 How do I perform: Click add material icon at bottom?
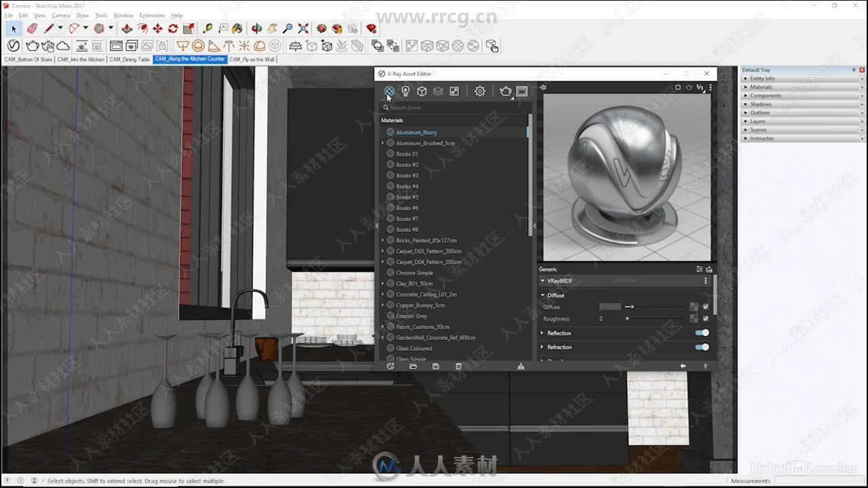(390, 366)
